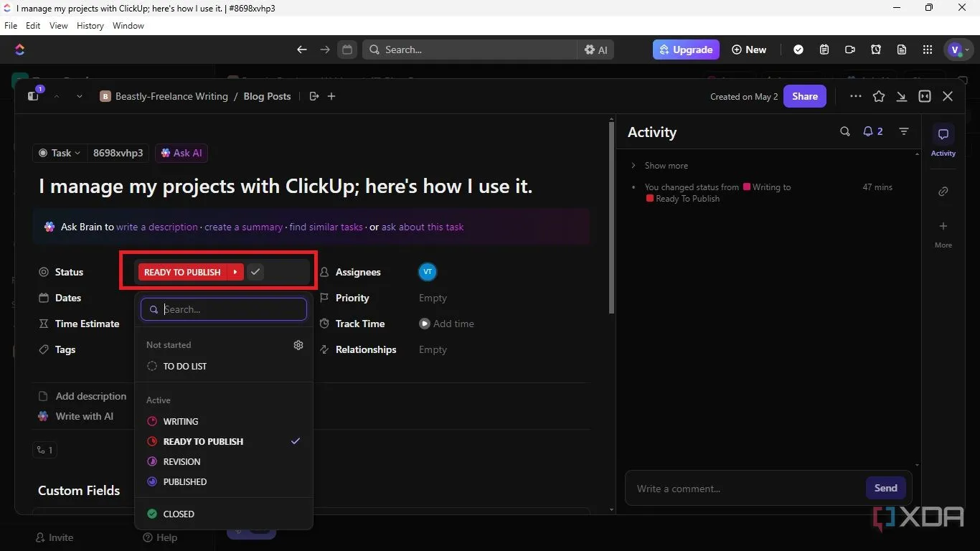Open Blog Posts breadcrumb
Viewport: 980px width, 551px height.
(267, 96)
